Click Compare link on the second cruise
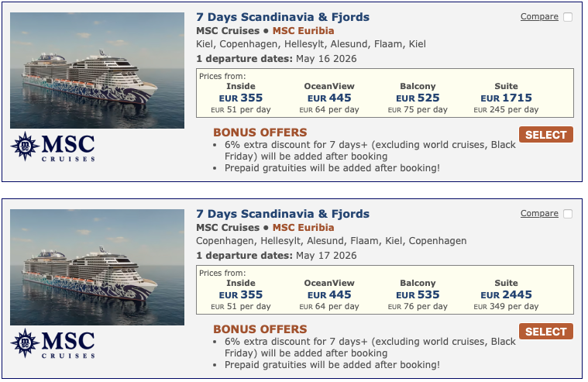This screenshot has width=588, height=382. click(539, 214)
